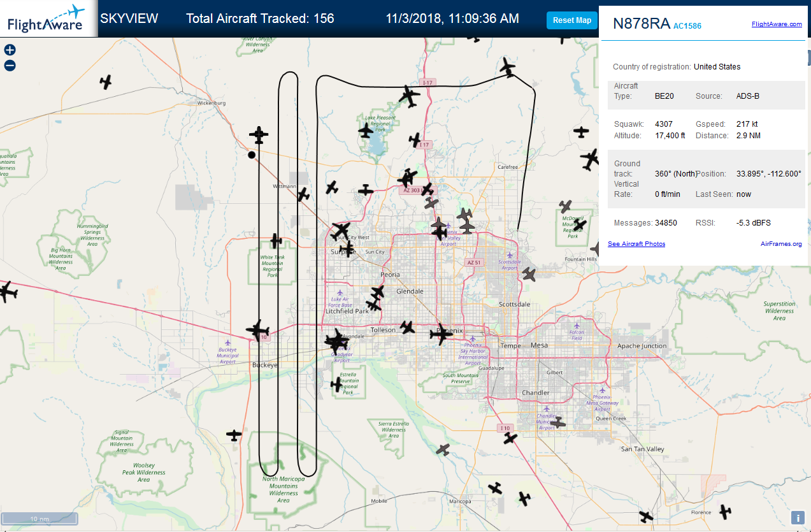Click the 11/3/2018 timestamp in header
This screenshot has width=811, height=532.
click(x=452, y=18)
